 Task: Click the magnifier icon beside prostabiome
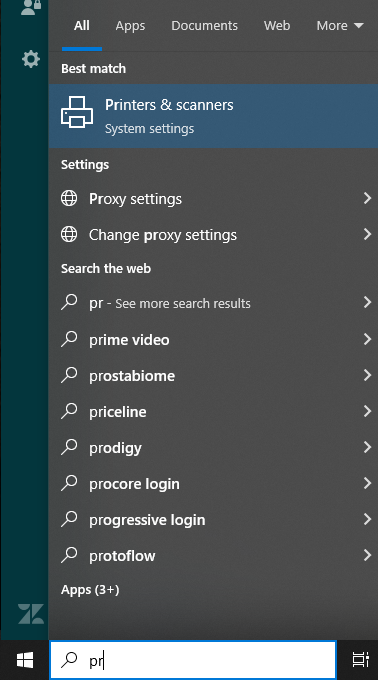click(x=69, y=375)
